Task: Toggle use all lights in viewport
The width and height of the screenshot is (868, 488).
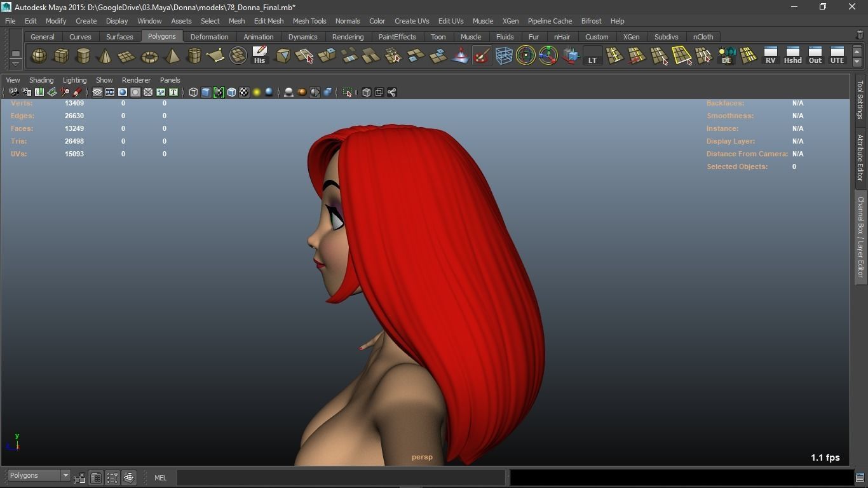Action: (257, 92)
